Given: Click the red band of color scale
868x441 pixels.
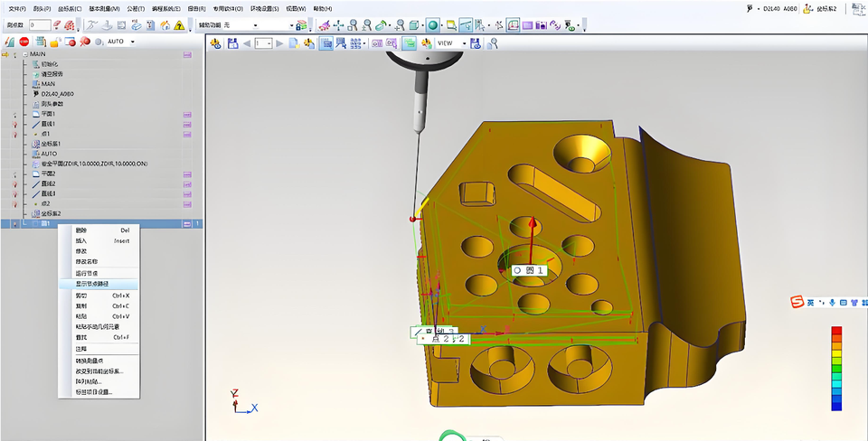Looking at the screenshot, I should pyautogui.click(x=836, y=332).
